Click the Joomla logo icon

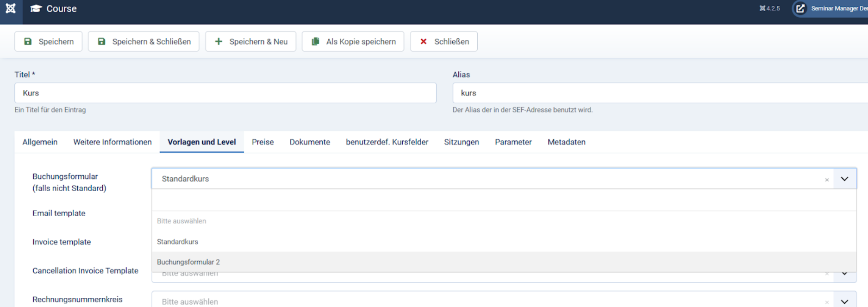10,8
